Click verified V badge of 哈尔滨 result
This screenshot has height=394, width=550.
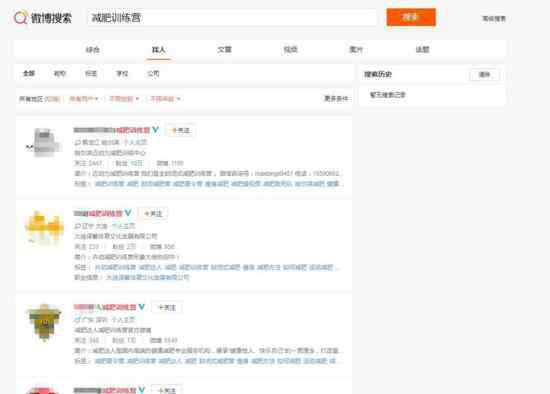[x=155, y=130]
